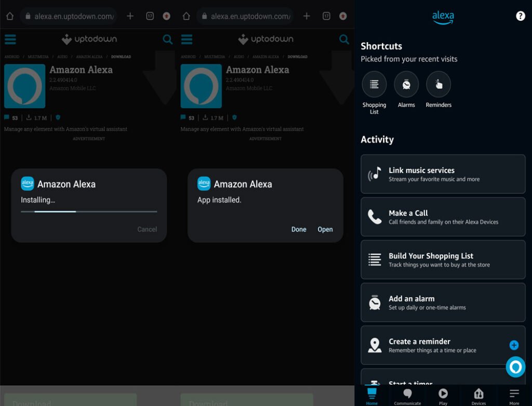This screenshot has height=406, width=532.
Task: Click the Uptodown search magnifier
Action: coord(167,39)
